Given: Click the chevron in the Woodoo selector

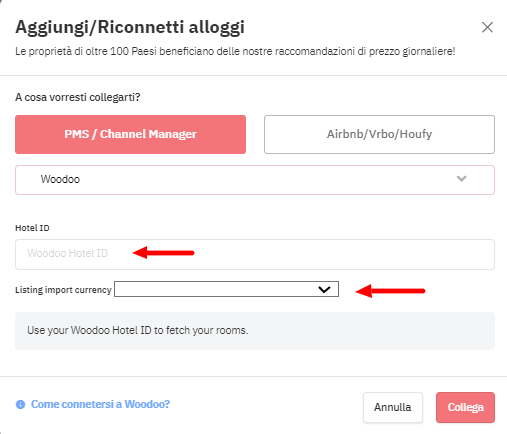Looking at the screenshot, I should coord(461,179).
